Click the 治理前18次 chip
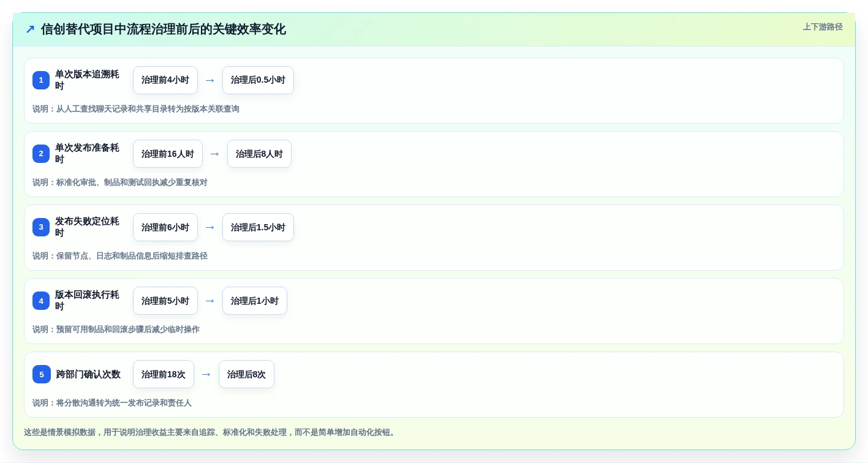 pos(164,374)
